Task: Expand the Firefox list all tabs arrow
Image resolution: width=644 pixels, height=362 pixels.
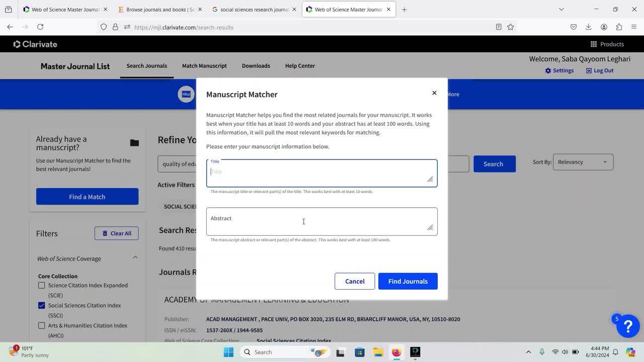Action: (x=561, y=9)
